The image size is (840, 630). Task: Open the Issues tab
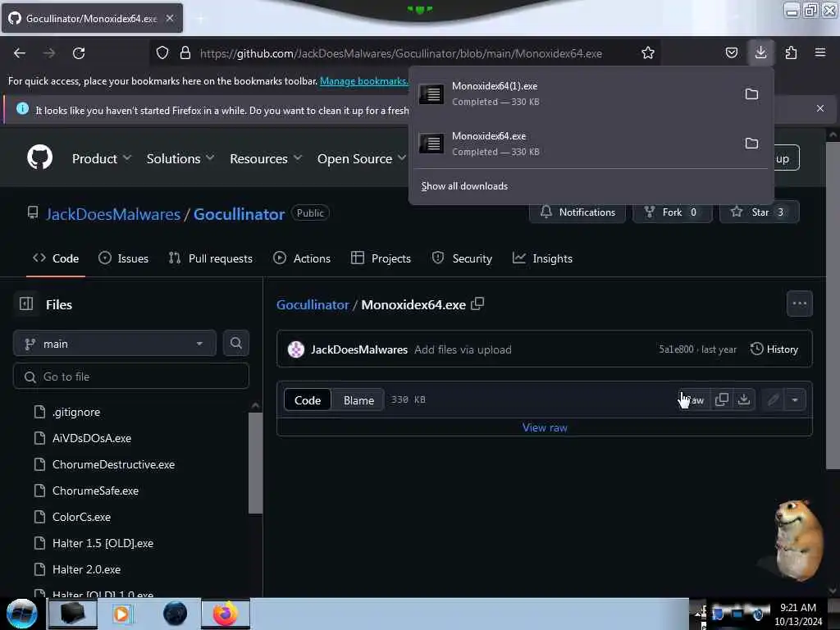(x=124, y=258)
